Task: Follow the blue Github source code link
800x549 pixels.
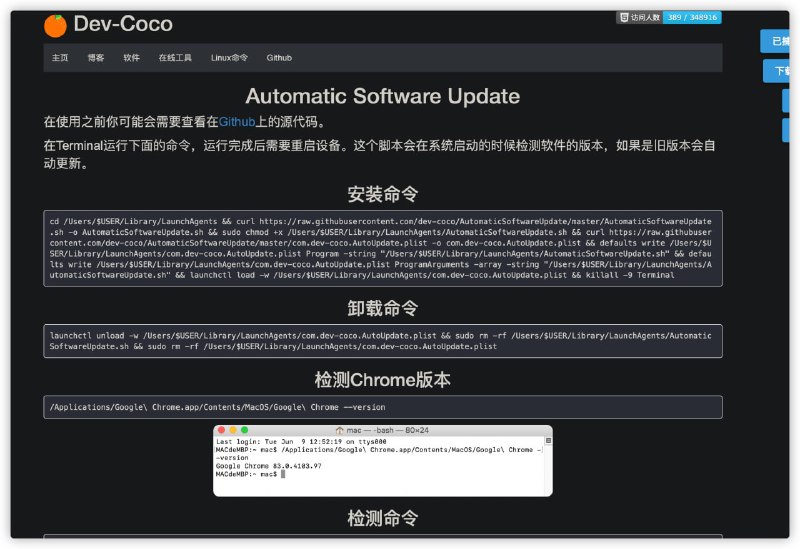Action: coord(237,122)
